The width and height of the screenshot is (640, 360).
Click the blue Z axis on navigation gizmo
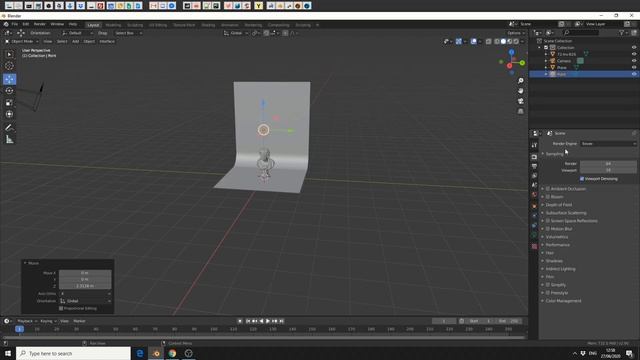(x=511, y=53)
